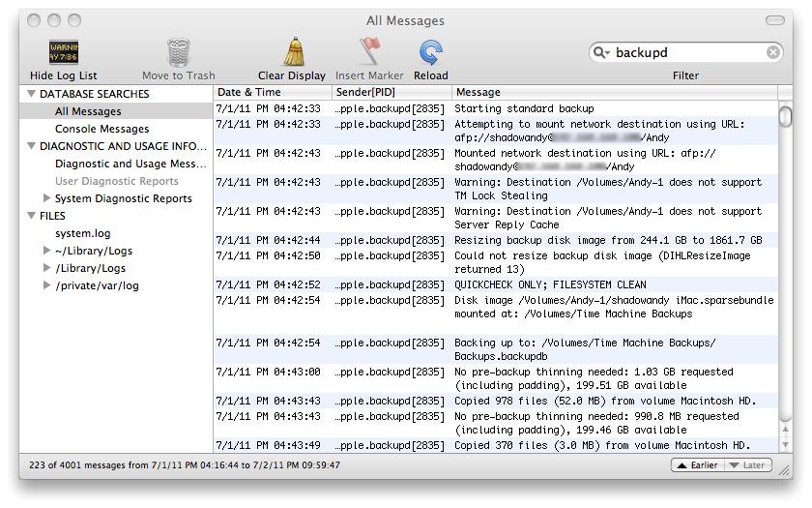Click the Insert Marker flag icon
The image size is (812, 508).
click(x=370, y=52)
